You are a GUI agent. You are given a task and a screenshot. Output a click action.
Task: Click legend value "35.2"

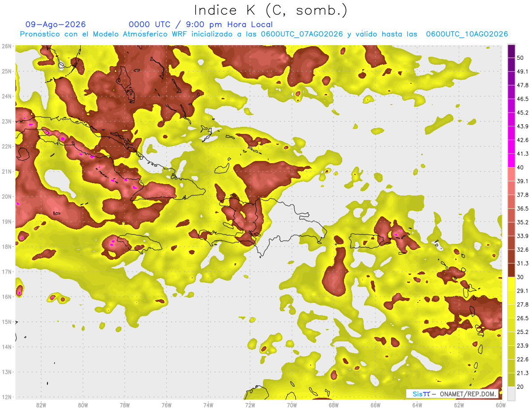click(523, 222)
